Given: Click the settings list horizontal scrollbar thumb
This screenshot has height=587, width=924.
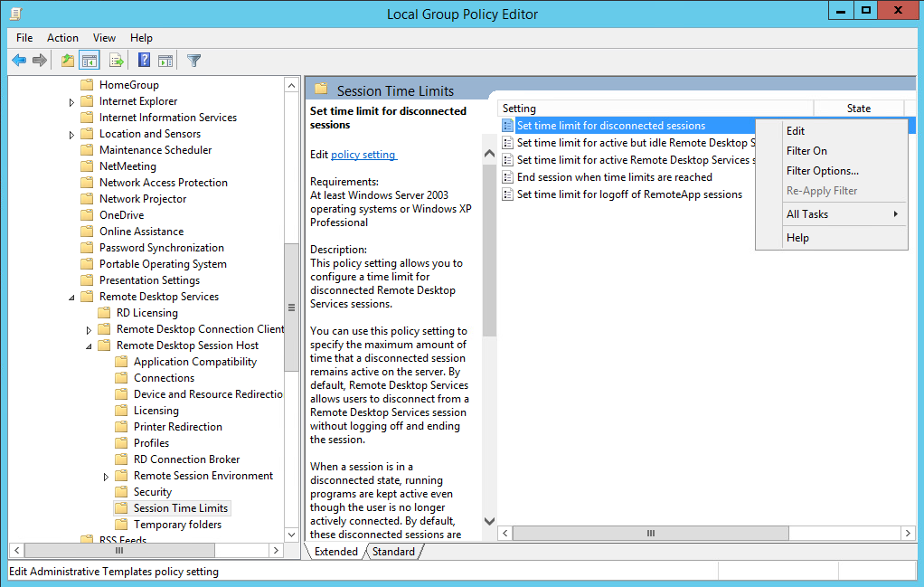Looking at the screenshot, I should 651,533.
